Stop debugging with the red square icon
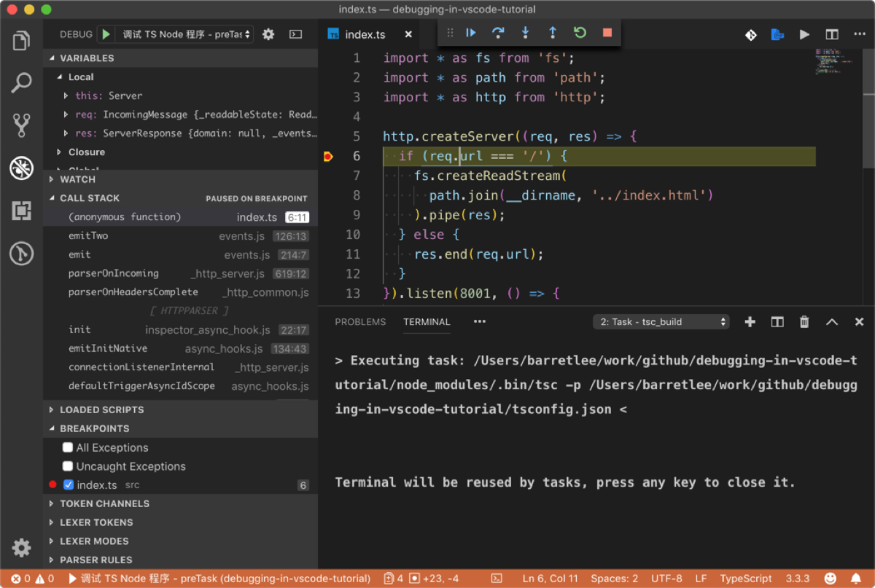The image size is (875, 588). click(x=607, y=33)
